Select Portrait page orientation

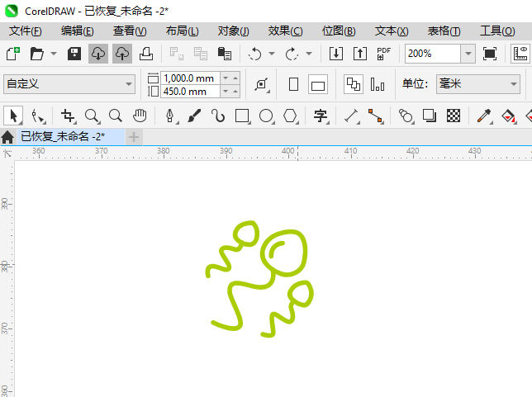click(x=294, y=84)
